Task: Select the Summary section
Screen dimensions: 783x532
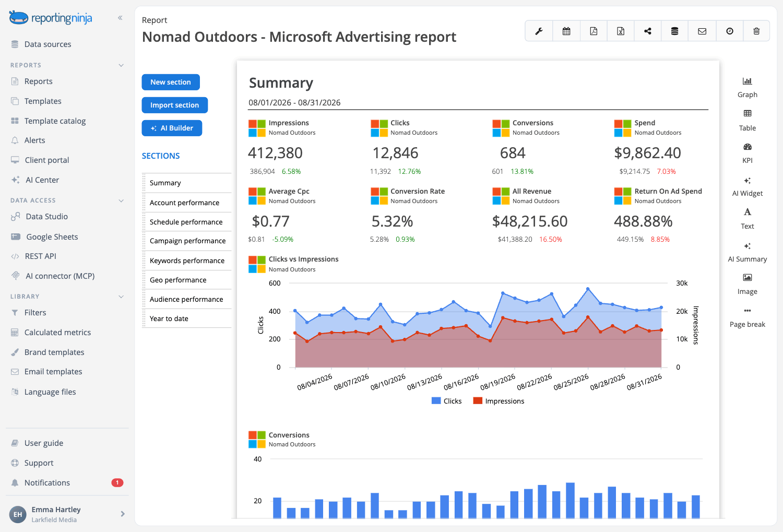Action: pyautogui.click(x=187, y=183)
